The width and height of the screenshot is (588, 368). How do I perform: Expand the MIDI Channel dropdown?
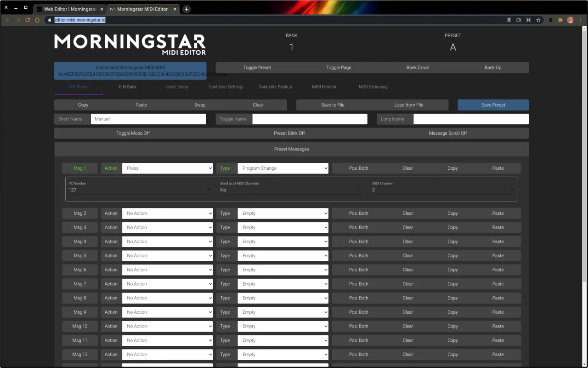tap(443, 190)
